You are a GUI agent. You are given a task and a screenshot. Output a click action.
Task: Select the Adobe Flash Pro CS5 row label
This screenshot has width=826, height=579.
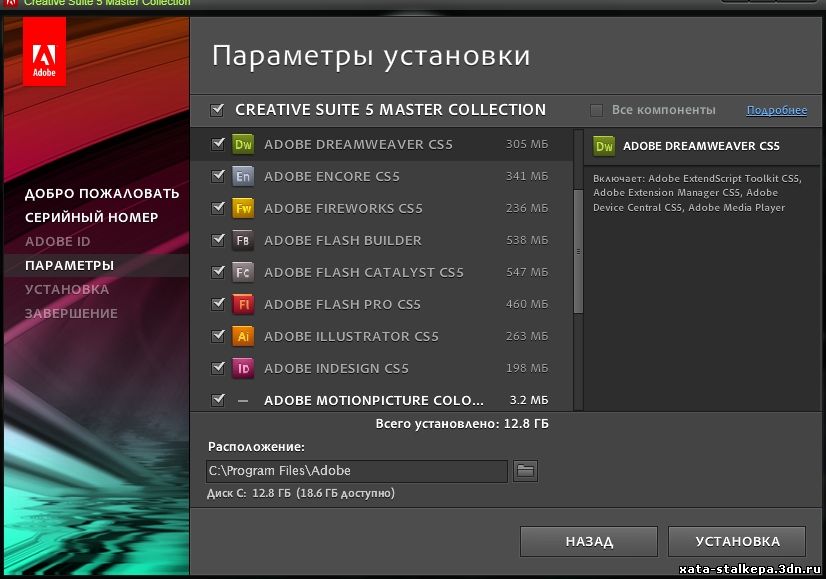342,304
